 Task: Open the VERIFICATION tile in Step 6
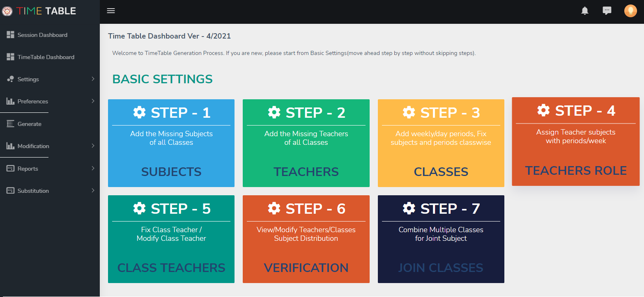click(306, 268)
